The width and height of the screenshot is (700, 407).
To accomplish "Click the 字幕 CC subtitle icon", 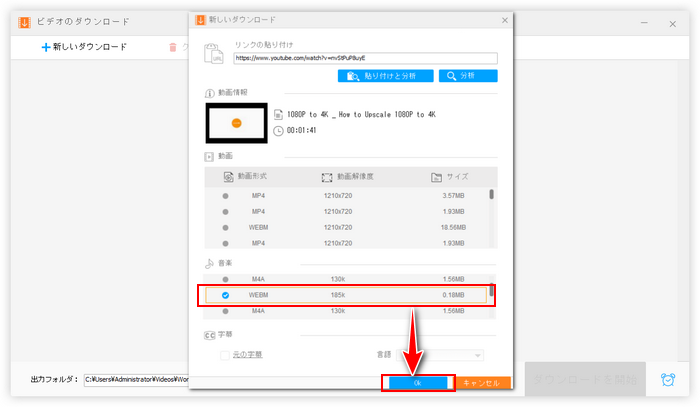I will [209, 335].
